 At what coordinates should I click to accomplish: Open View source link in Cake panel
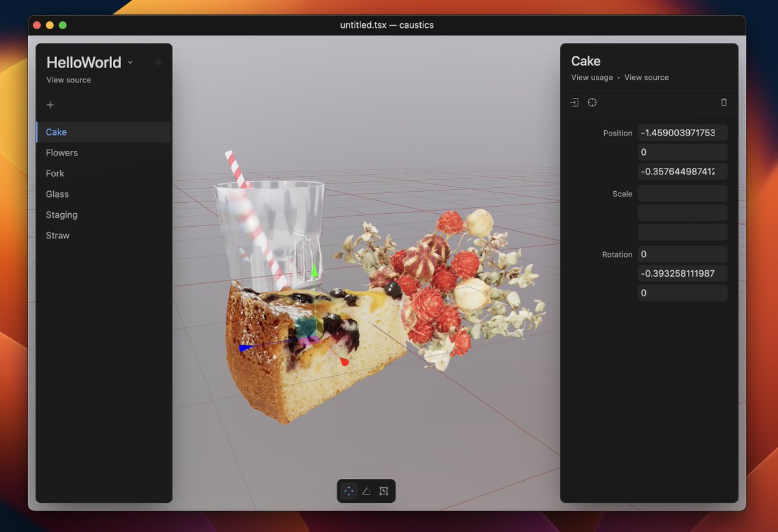tap(646, 77)
